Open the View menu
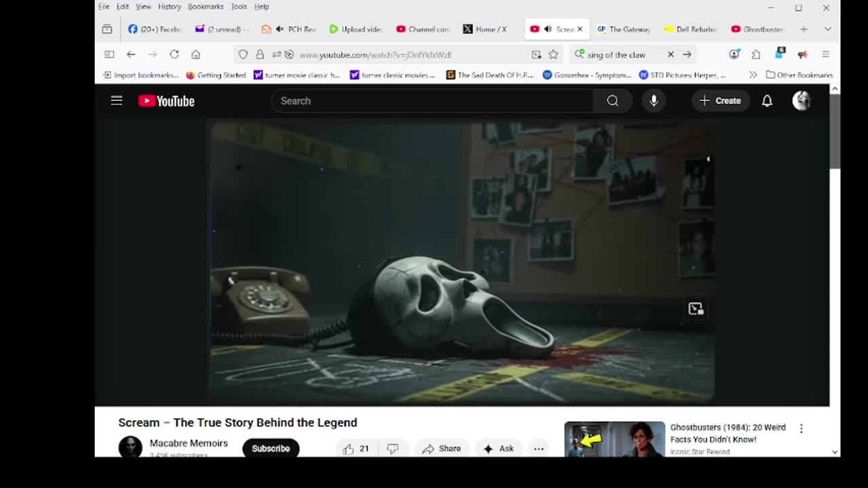The height and width of the screenshot is (488, 868). pos(143,7)
